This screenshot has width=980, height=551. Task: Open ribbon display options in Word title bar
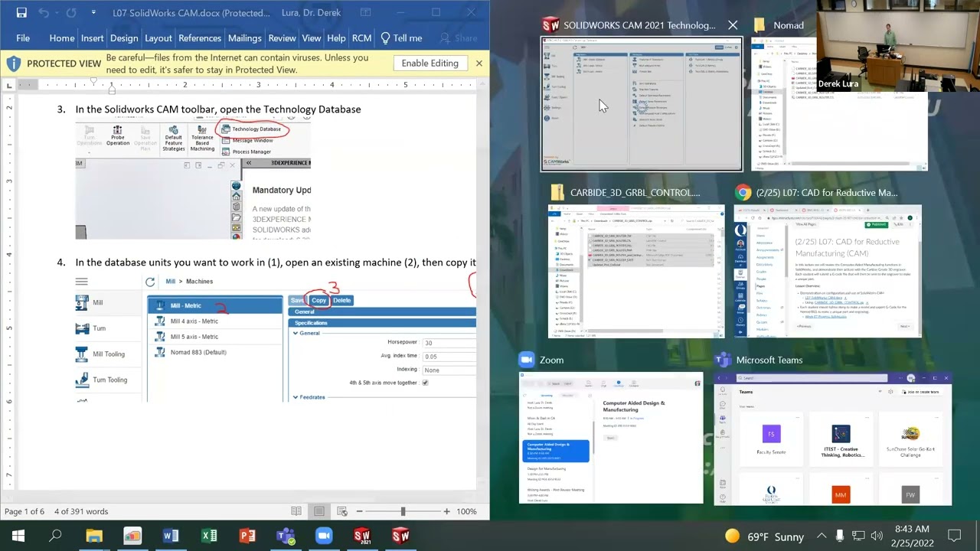point(366,12)
